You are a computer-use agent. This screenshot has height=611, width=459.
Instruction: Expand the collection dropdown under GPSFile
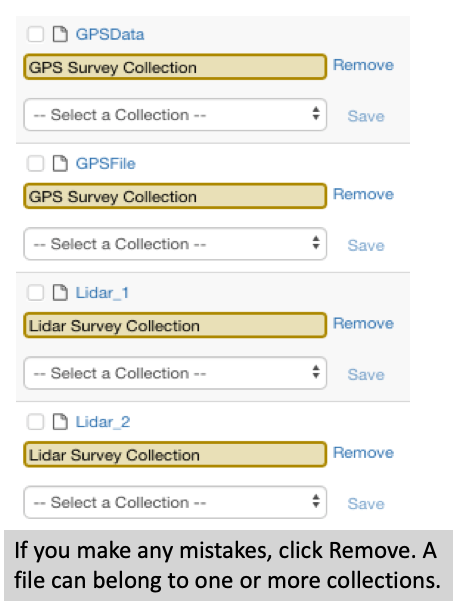(175, 244)
